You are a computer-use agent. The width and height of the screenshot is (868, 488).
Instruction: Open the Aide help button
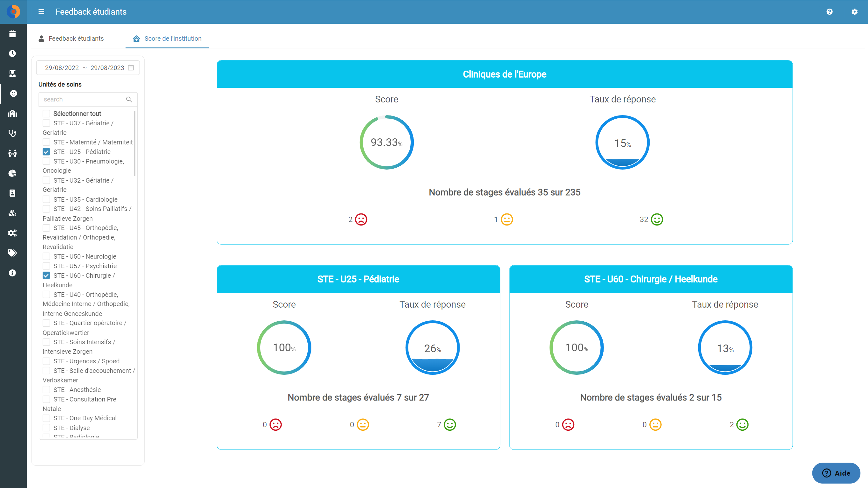pos(836,473)
